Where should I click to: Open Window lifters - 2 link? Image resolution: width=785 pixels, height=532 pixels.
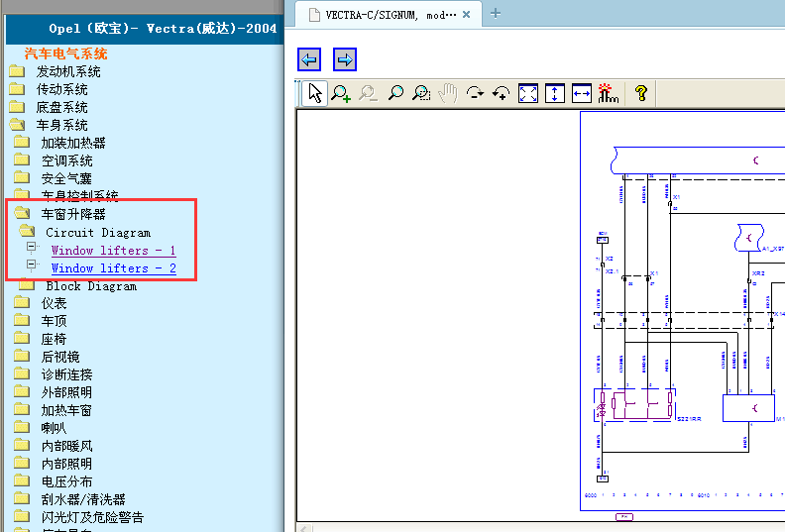[113, 268]
